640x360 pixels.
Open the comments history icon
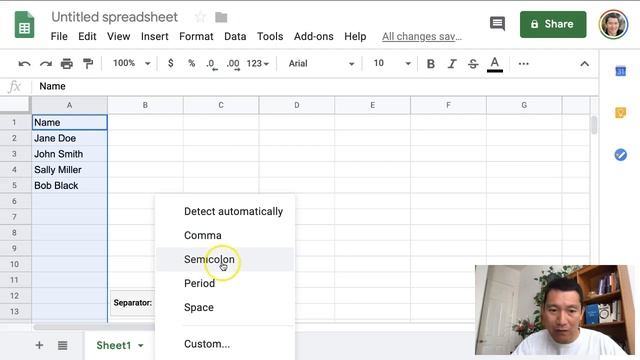pyautogui.click(x=497, y=24)
